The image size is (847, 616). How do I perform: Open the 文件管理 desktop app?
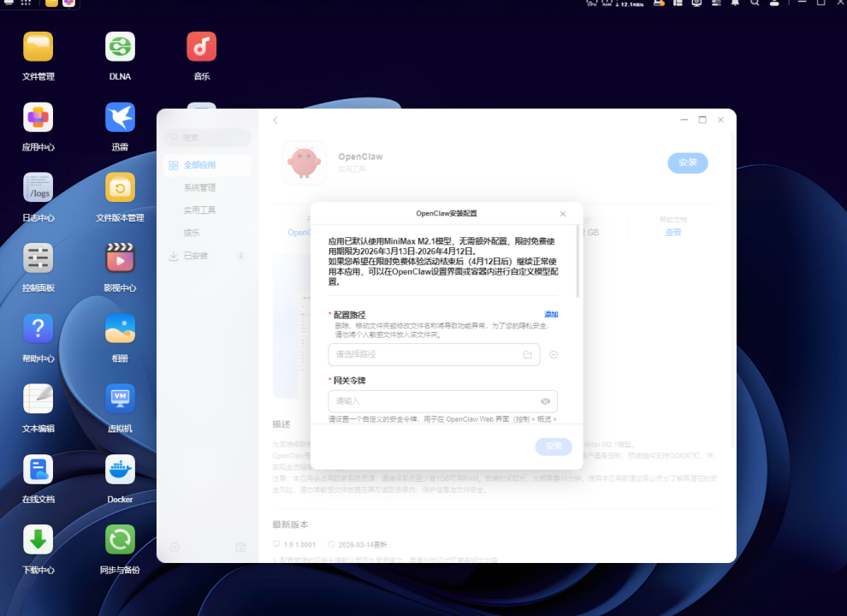pos(38,46)
